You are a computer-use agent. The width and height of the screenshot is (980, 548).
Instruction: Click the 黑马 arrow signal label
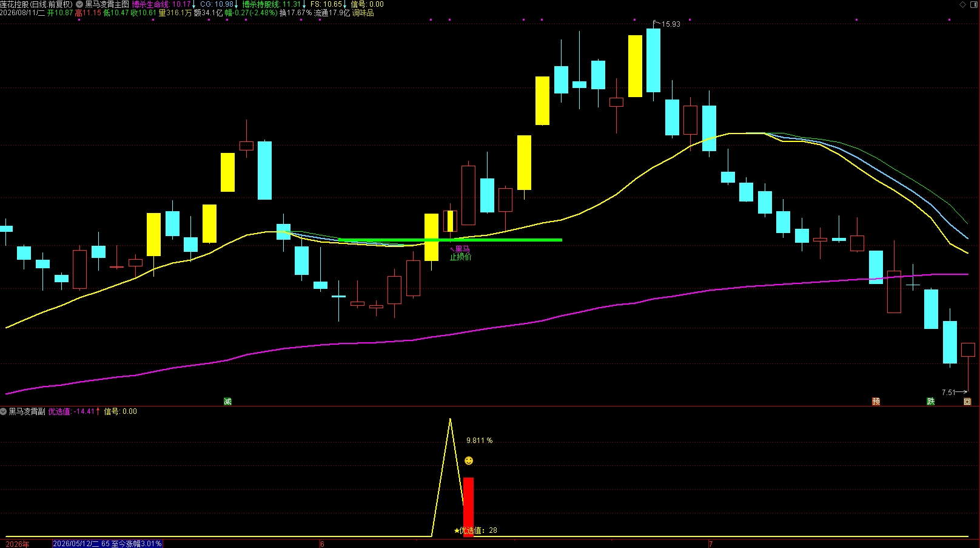[460, 249]
